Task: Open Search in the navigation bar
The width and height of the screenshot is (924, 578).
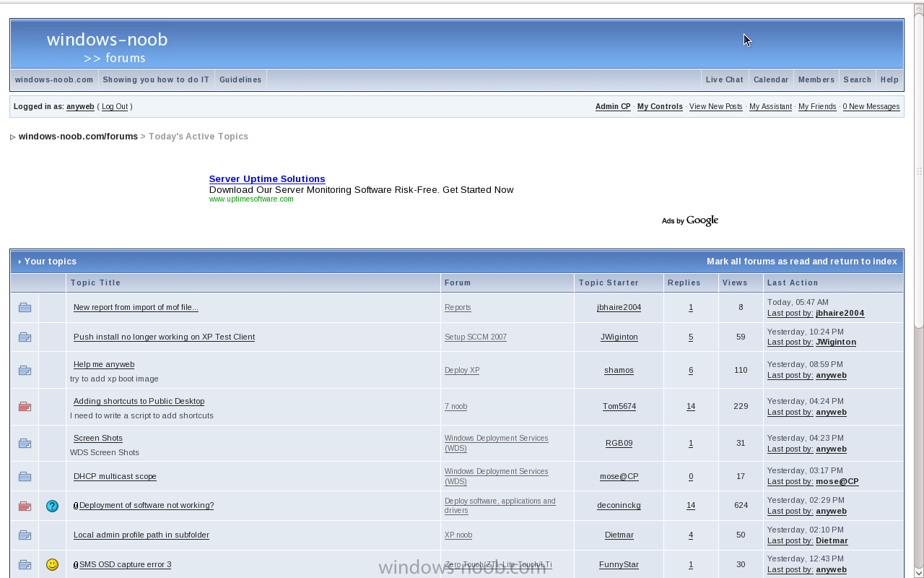Action: point(858,79)
